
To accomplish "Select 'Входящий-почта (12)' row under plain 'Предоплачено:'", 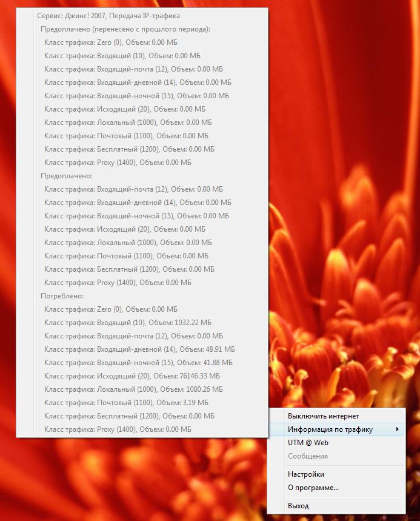I will pos(142,189).
